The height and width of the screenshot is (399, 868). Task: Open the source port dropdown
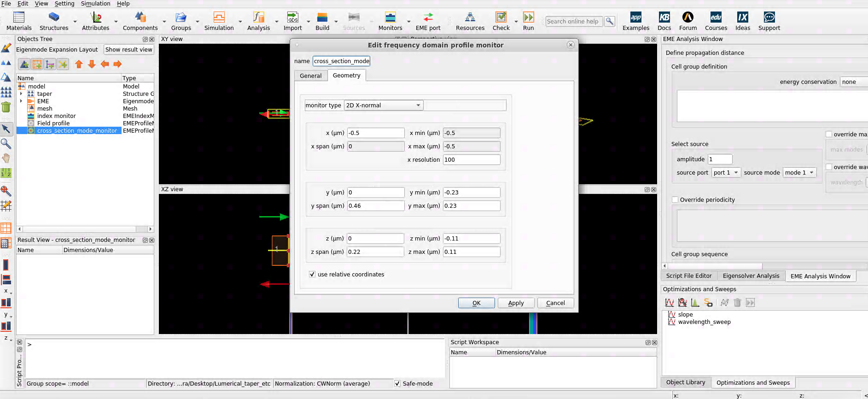tap(726, 172)
